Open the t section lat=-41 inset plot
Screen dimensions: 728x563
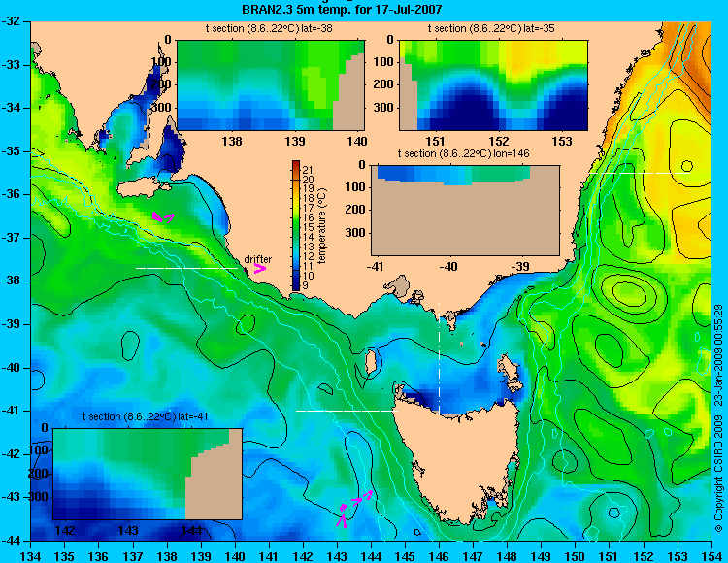(148, 474)
